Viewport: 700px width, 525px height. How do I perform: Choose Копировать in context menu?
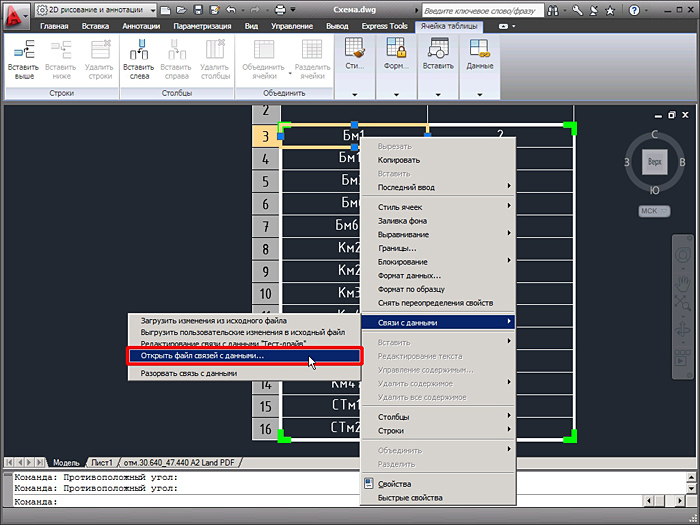399,160
